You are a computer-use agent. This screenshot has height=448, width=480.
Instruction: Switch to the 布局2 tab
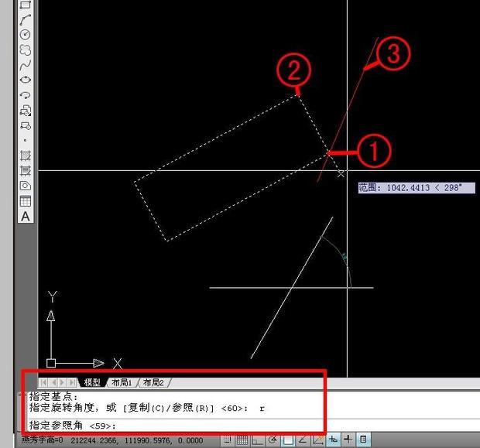pyautogui.click(x=153, y=382)
